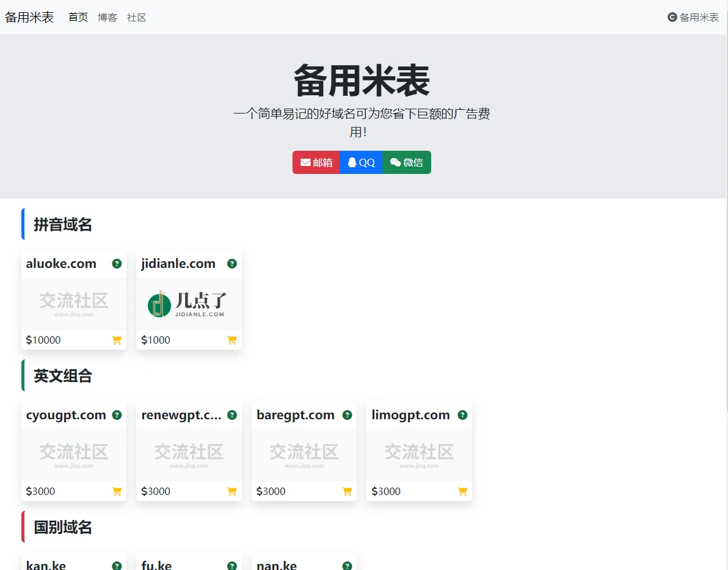Viewport: 728px width, 570px height.
Task: Select the cyougpt.com domain title
Action: (66, 415)
